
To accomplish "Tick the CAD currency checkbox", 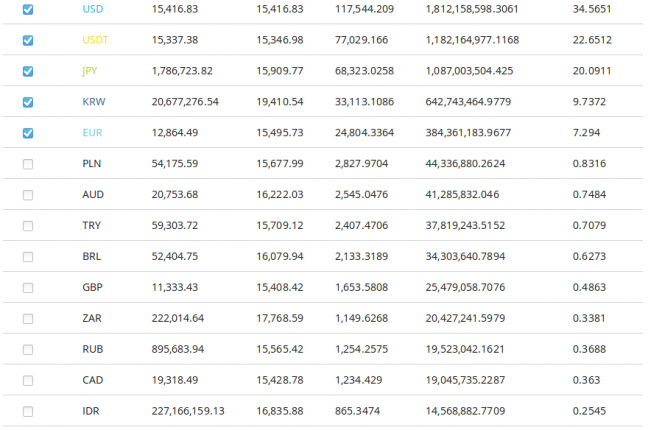I will (x=28, y=381).
